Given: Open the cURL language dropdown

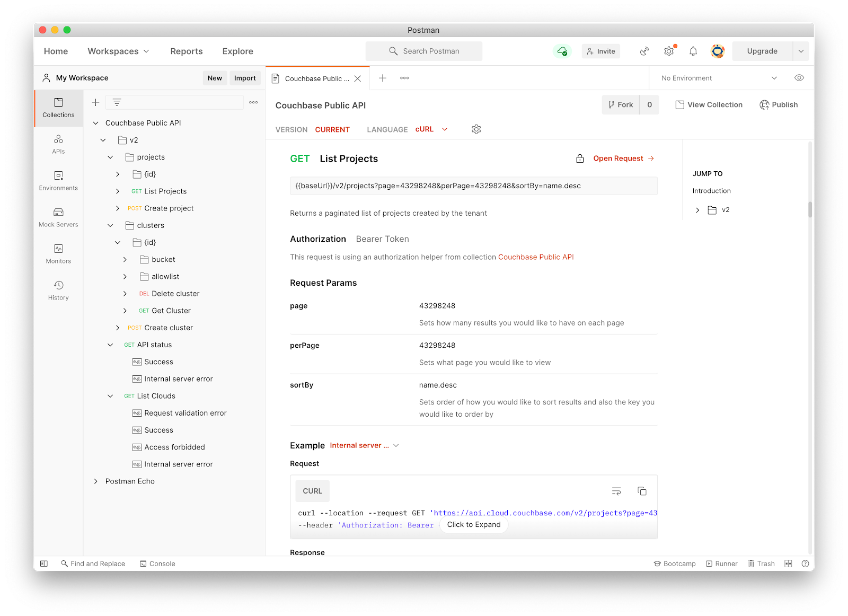Looking at the screenshot, I should (x=431, y=129).
